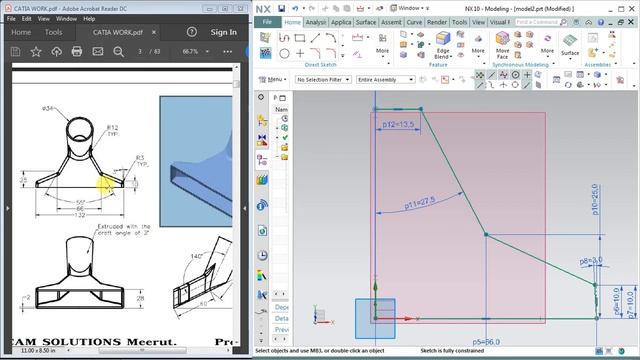
Task: Switch to the Surface ribbon tab
Action: 365,22
